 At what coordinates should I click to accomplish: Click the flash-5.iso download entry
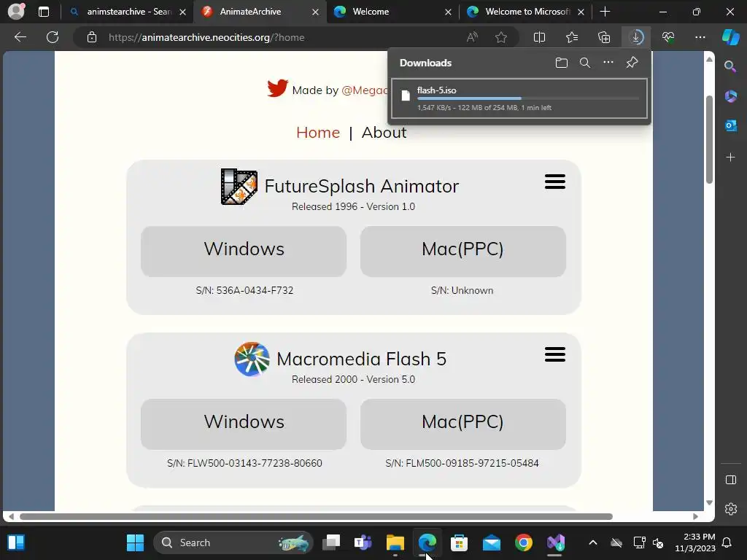coord(519,98)
